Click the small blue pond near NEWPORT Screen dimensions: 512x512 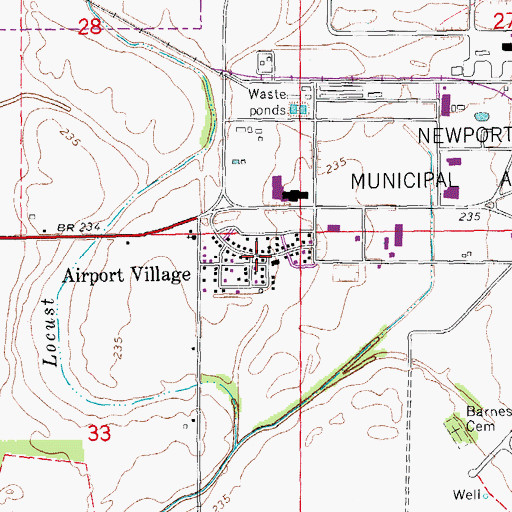482,116
